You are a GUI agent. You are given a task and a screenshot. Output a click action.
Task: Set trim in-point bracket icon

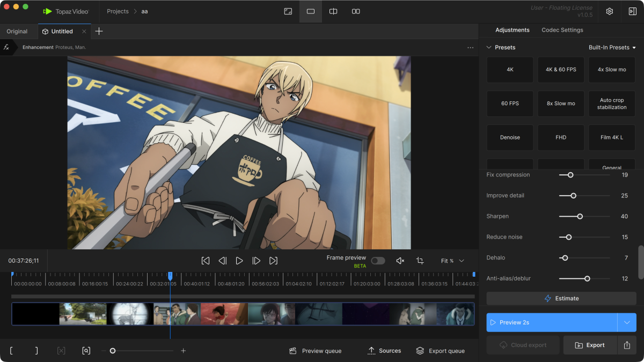(x=12, y=351)
